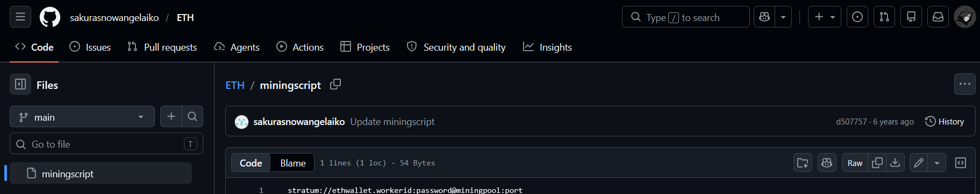Open the Insights tab

[547, 47]
